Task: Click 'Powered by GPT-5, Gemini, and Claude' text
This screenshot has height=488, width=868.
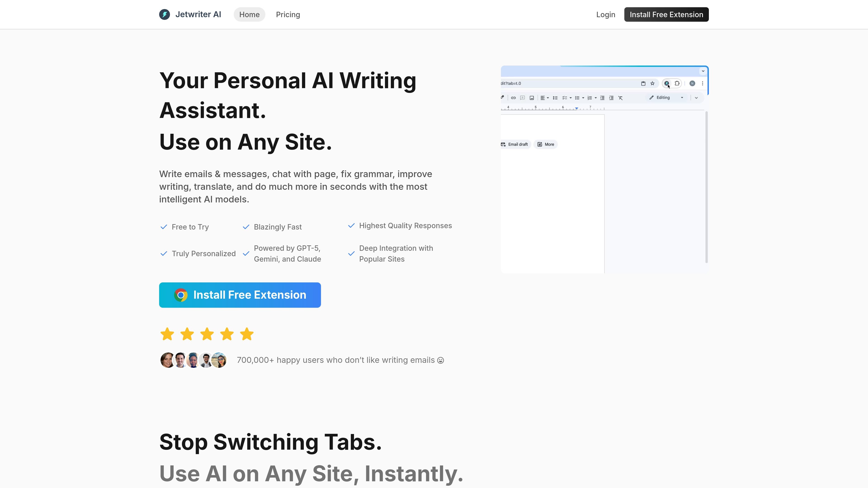Action: 288,253
